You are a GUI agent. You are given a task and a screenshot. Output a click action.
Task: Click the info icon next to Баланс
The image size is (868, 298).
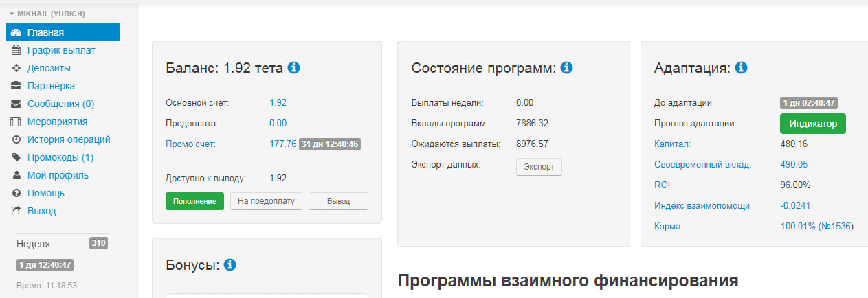[x=294, y=68]
